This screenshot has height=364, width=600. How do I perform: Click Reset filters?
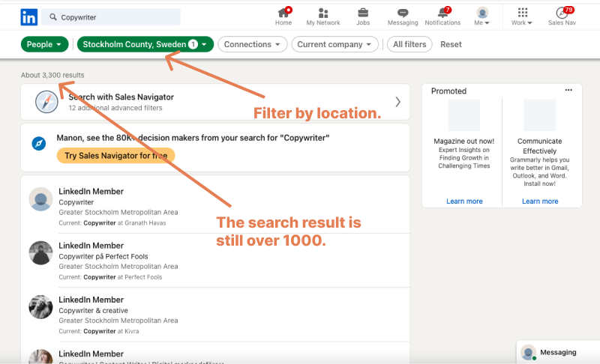(x=451, y=44)
